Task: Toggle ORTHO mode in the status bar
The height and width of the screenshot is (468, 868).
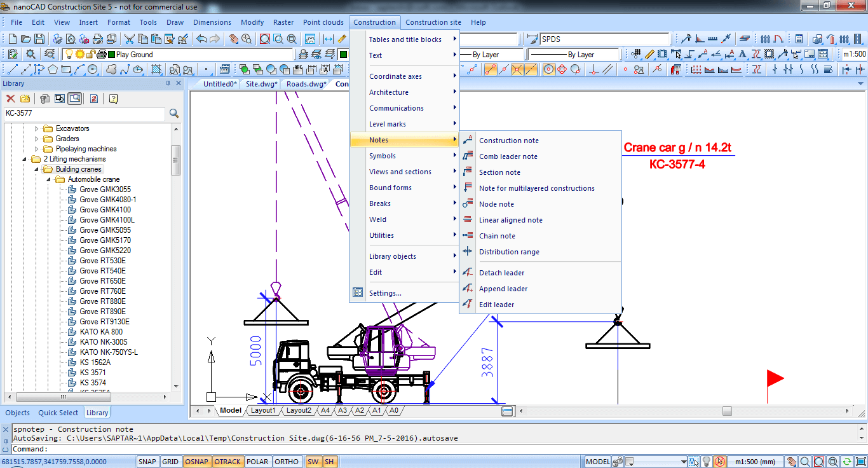Action: tap(287, 462)
